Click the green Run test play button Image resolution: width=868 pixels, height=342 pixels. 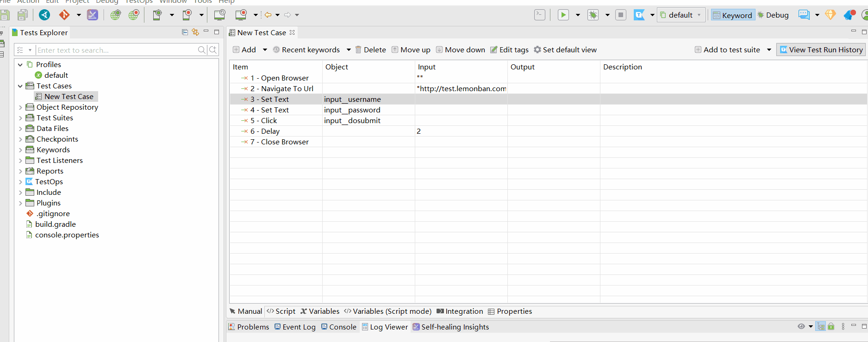tap(563, 15)
